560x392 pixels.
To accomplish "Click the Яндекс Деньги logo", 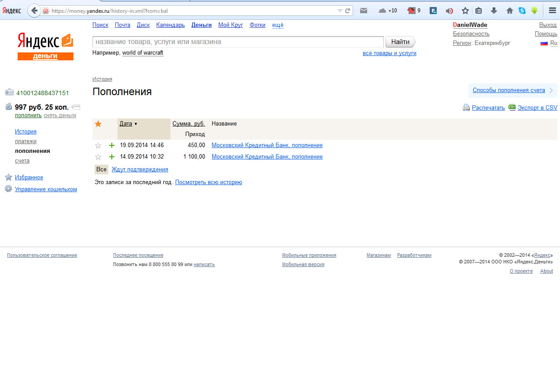I will point(45,46).
